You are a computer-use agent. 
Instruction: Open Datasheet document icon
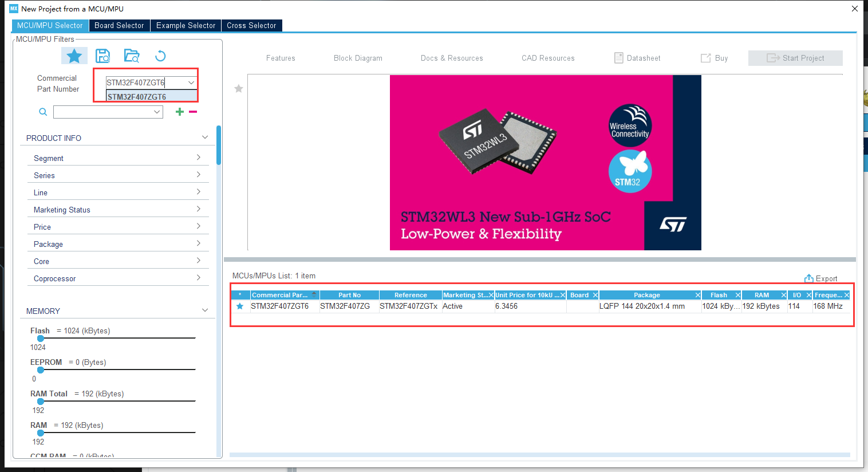(x=618, y=58)
